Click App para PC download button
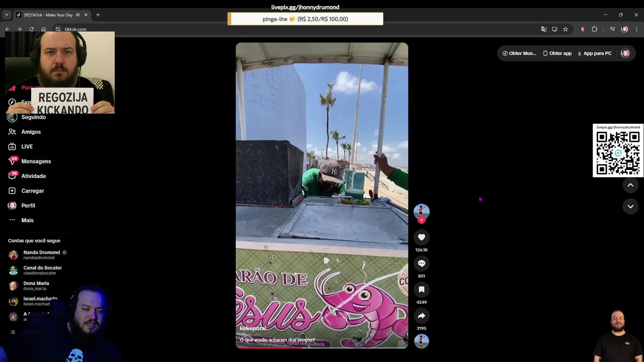The width and height of the screenshot is (644, 362). [594, 53]
